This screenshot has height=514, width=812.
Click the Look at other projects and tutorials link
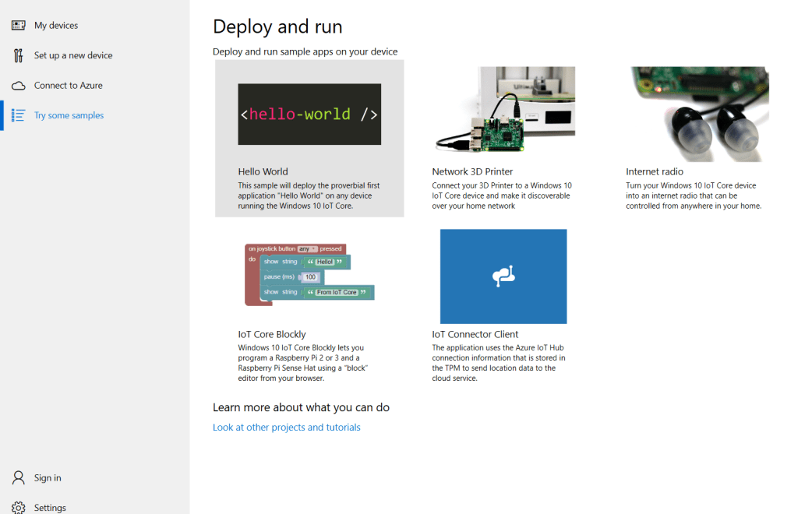[x=286, y=427]
